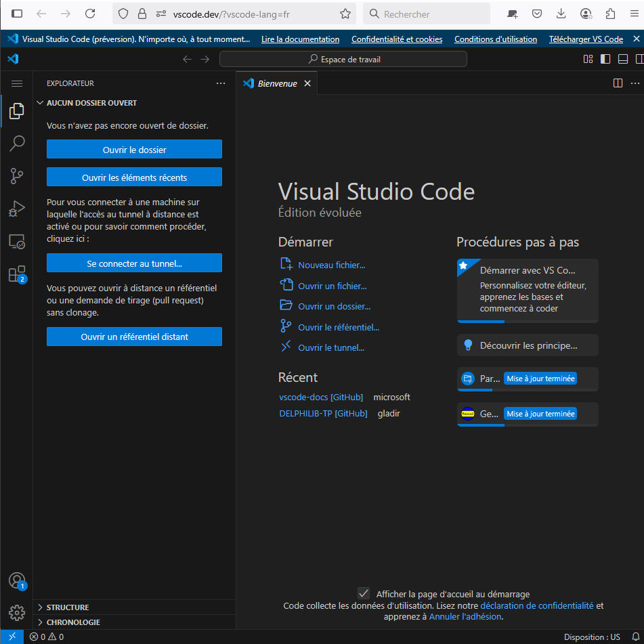Image resolution: width=644 pixels, height=644 pixels.
Task: Open the Extensions view
Action: 17,274
